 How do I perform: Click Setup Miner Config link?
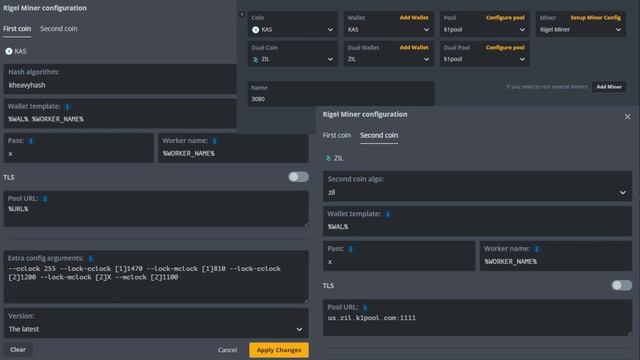coord(595,18)
